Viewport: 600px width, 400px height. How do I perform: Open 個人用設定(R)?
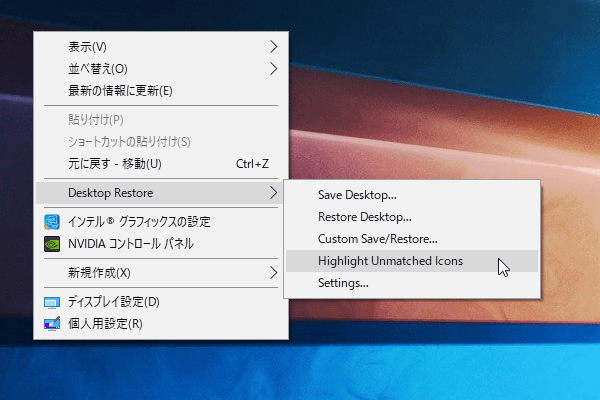pyautogui.click(x=161, y=324)
